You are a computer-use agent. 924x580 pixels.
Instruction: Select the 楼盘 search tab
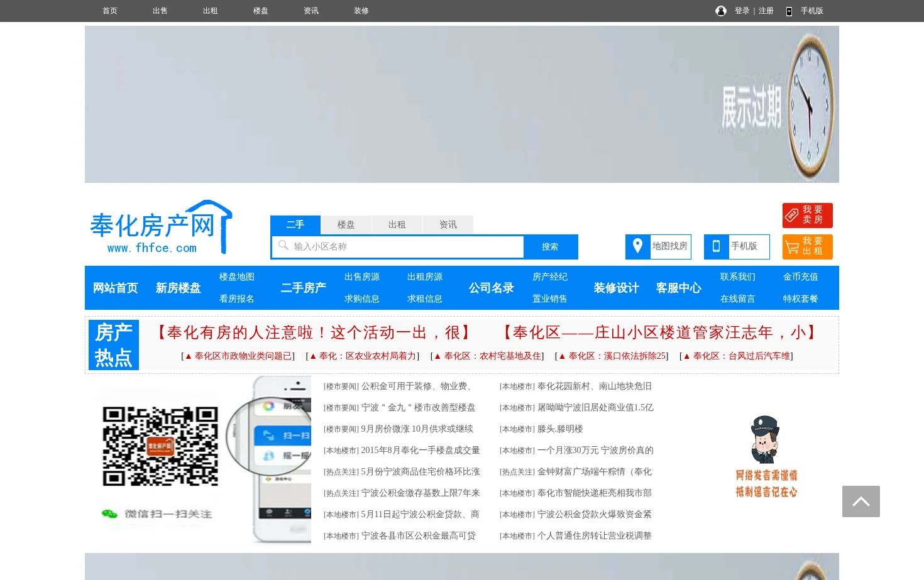346,225
